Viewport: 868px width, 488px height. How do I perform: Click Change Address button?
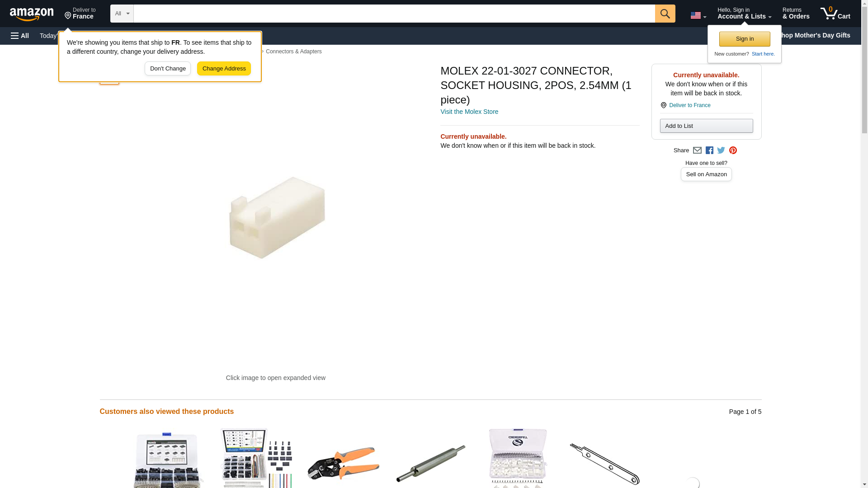224,69
